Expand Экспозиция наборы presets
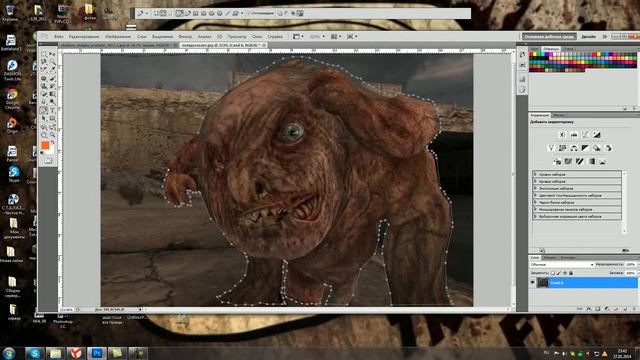This screenshot has width=640, height=360. 535,188
